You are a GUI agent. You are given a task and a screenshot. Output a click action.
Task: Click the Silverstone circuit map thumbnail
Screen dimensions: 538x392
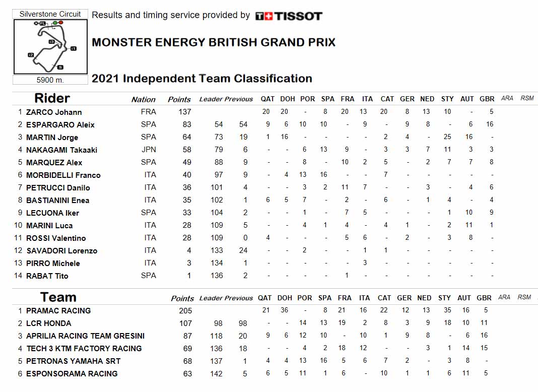click(x=50, y=47)
